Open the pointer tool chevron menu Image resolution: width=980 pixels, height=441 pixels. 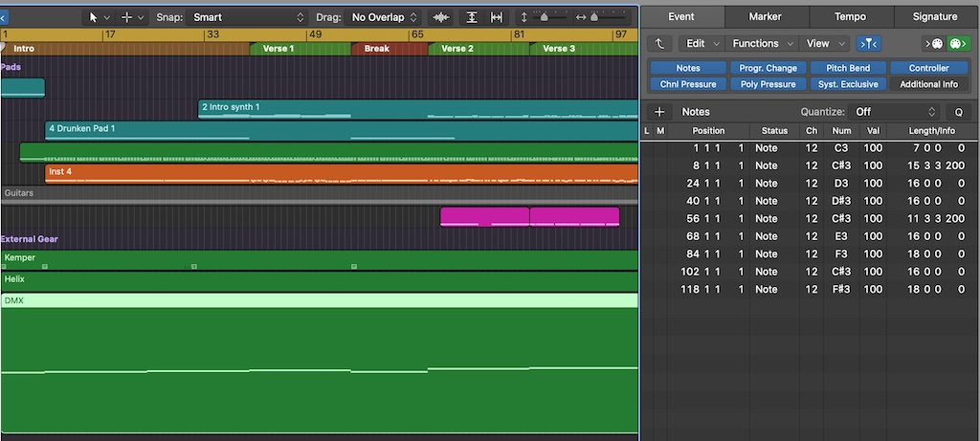click(107, 17)
